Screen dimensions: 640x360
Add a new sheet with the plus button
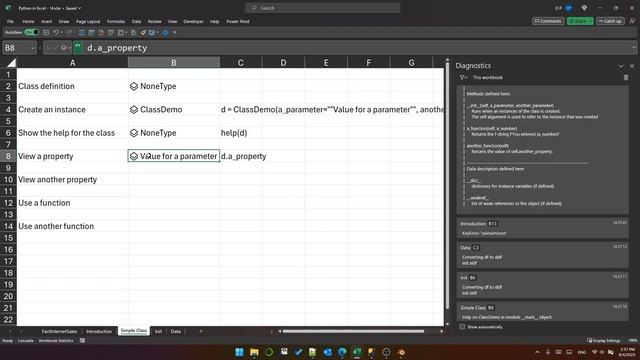[x=200, y=331]
